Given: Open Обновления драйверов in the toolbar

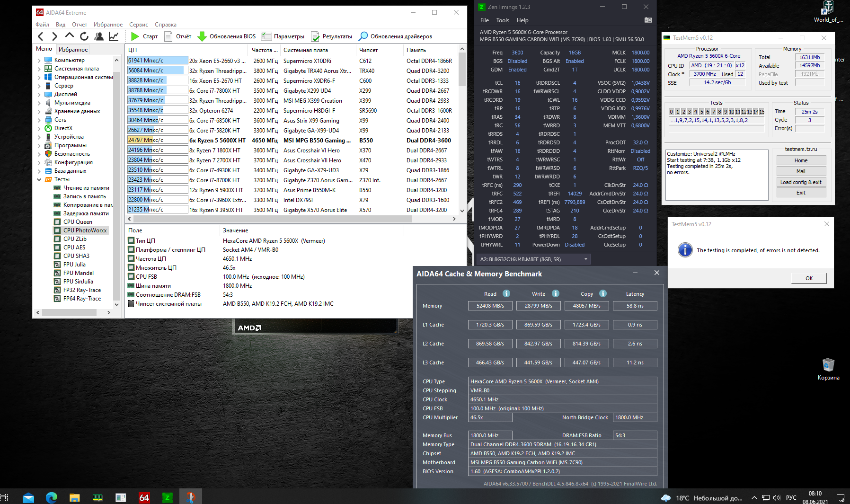Looking at the screenshot, I should [395, 36].
